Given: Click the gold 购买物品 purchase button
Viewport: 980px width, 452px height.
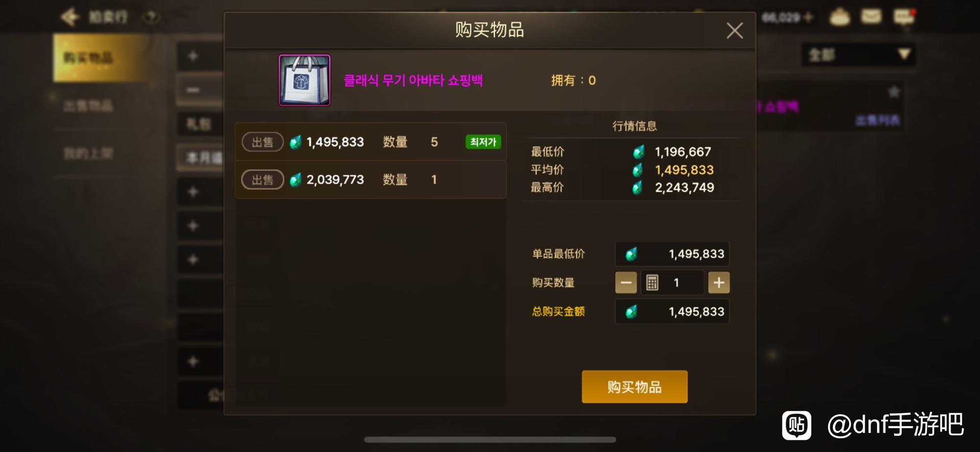Looking at the screenshot, I should (635, 387).
